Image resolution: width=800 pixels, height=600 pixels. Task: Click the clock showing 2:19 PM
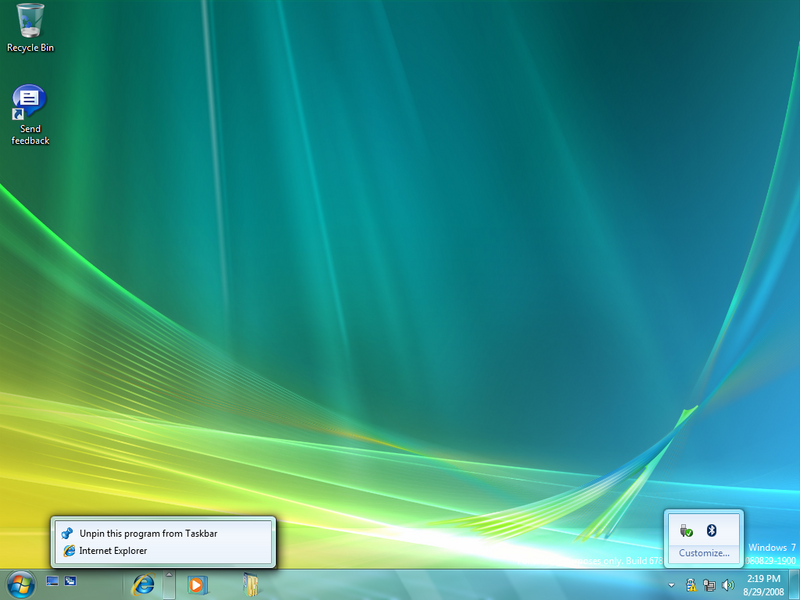(x=763, y=585)
